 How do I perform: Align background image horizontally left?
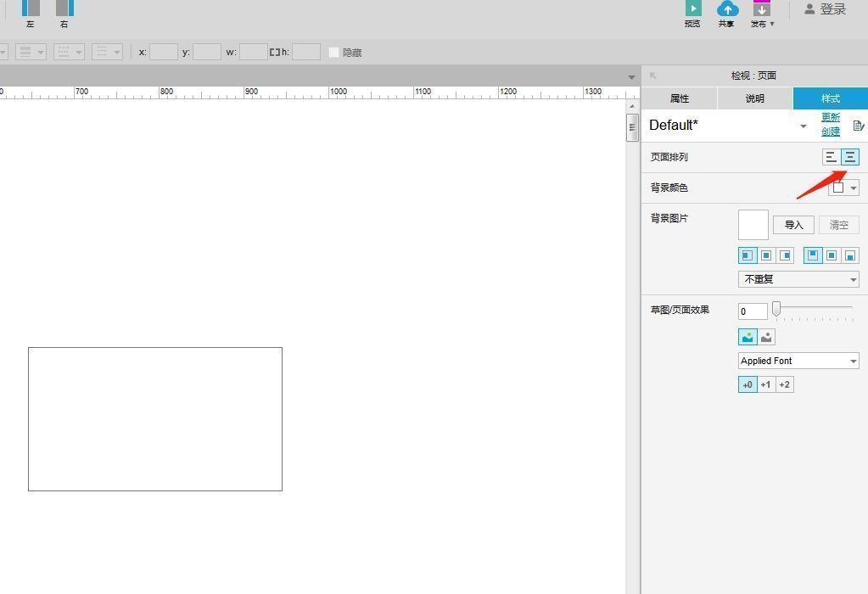pyautogui.click(x=748, y=255)
